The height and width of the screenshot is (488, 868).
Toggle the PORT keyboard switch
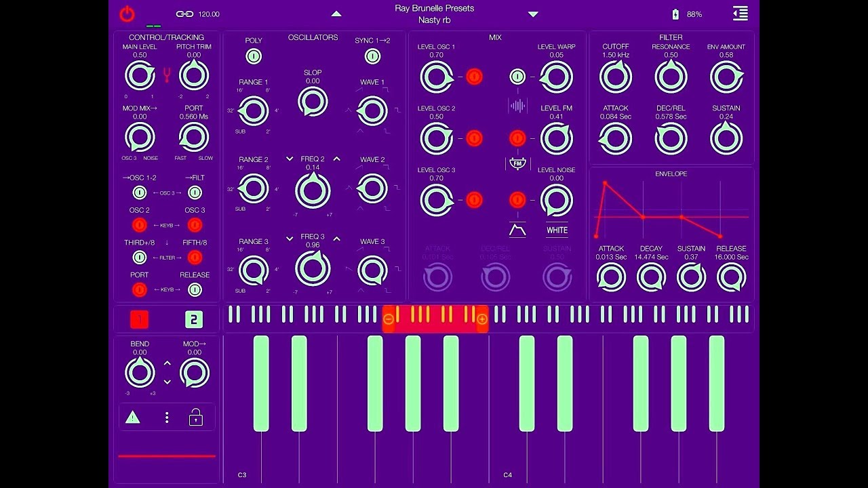139,290
